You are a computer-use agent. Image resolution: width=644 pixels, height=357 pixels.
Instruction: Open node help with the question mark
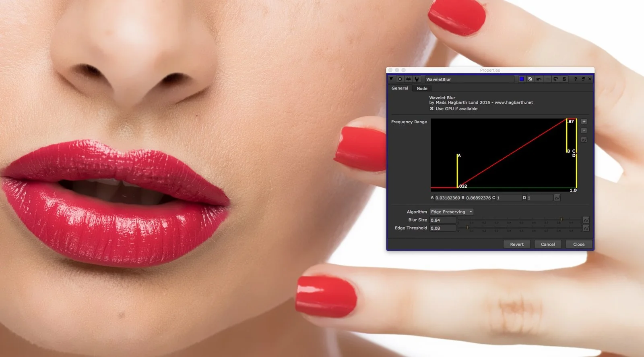(x=576, y=79)
